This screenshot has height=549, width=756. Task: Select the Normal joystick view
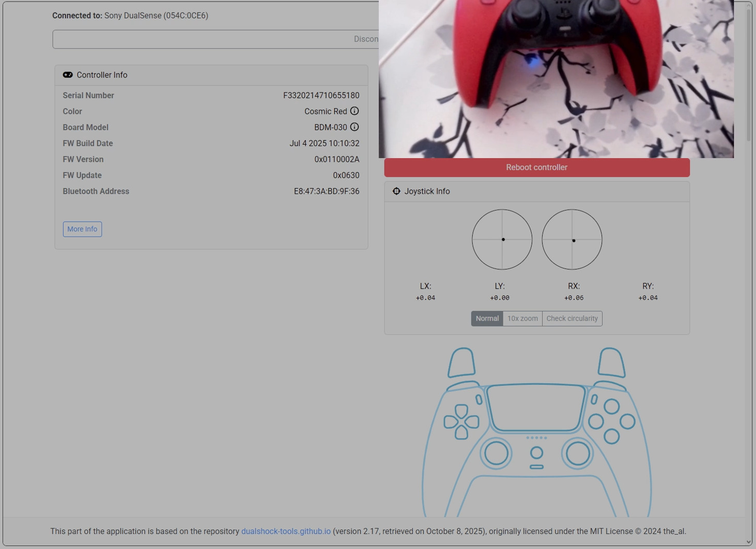487,319
